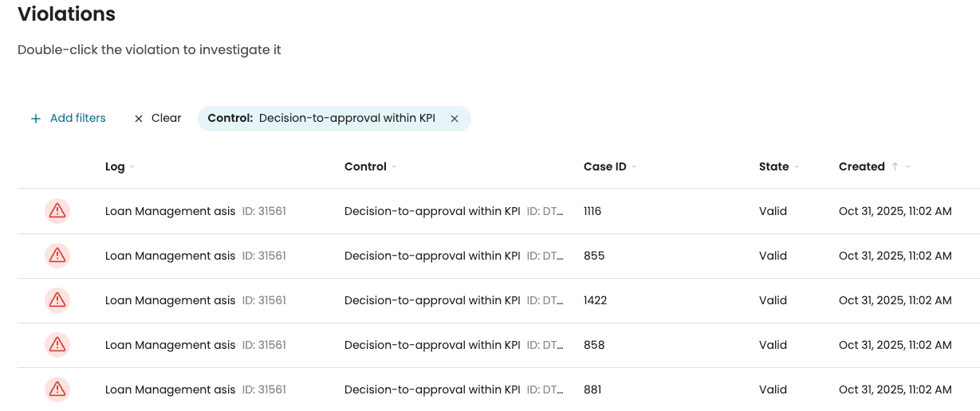Click the plus icon beside Add filters
Image resolution: width=980 pixels, height=411 pixels.
35,119
